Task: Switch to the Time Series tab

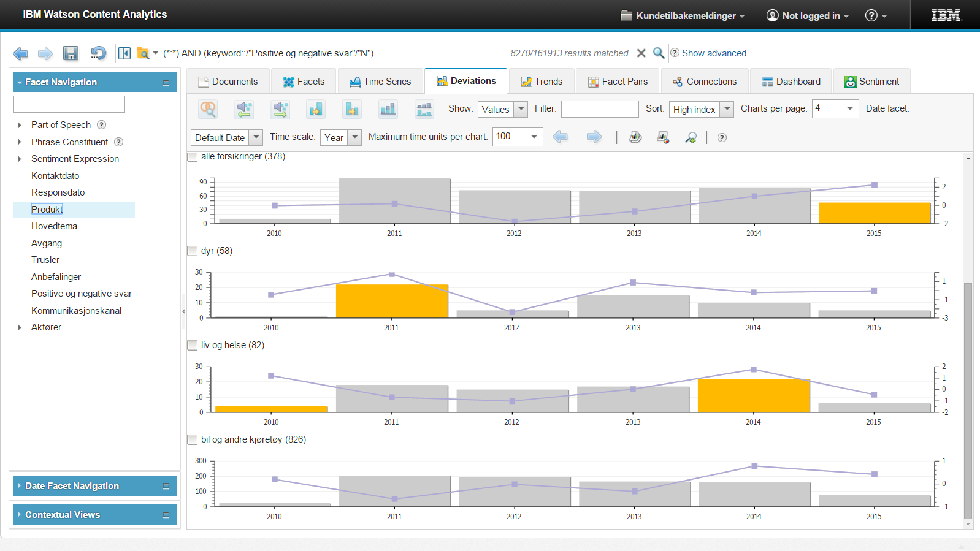Action: coord(380,82)
